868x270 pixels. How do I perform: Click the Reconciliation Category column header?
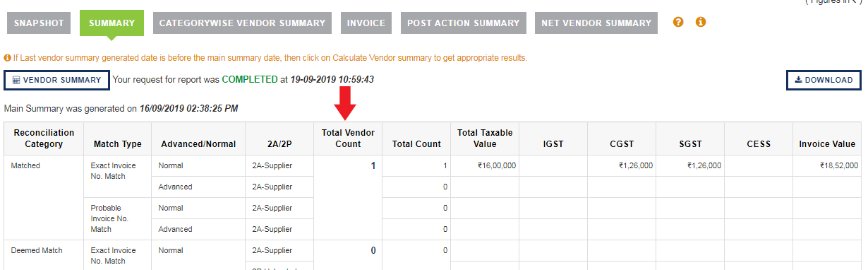pos(44,139)
